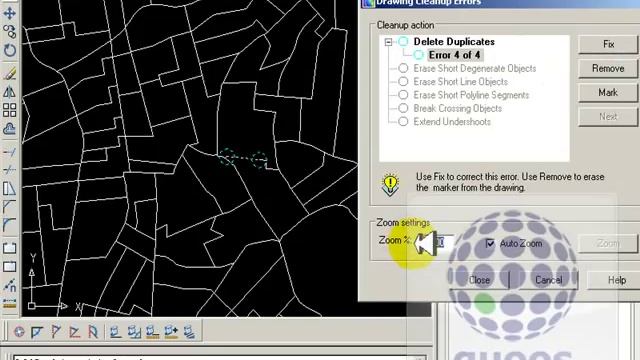Click the Fix button
640x360 pixels.
point(608,44)
